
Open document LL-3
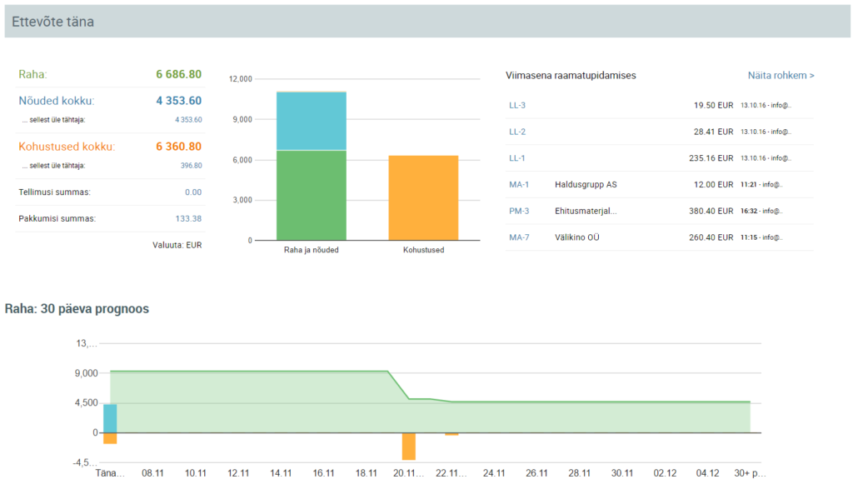pos(516,106)
